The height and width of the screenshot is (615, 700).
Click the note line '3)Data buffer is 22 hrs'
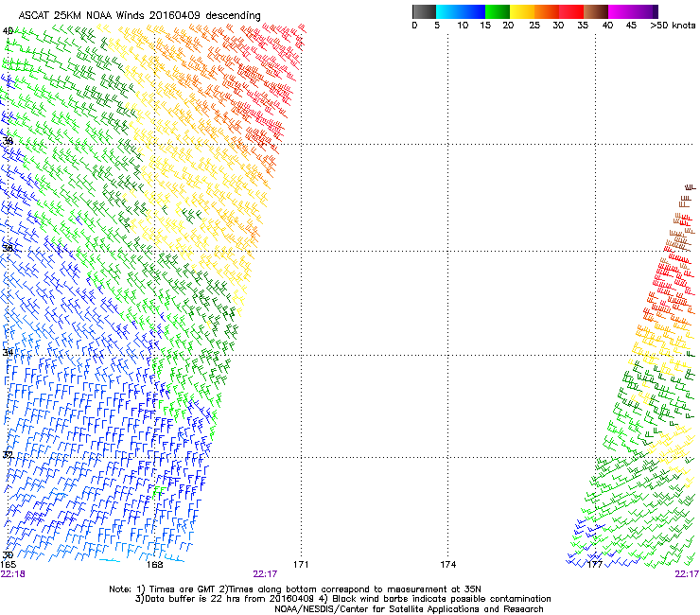coord(342,599)
